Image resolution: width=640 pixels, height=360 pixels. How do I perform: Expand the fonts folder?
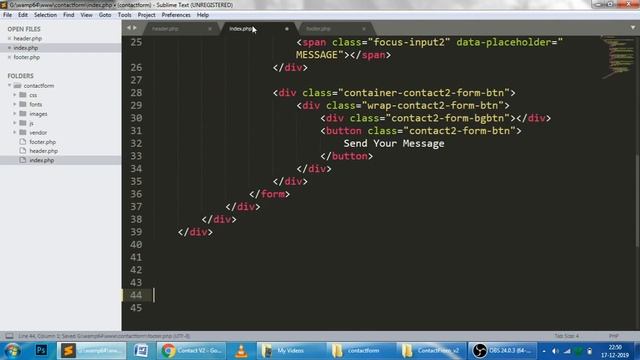click(15, 104)
